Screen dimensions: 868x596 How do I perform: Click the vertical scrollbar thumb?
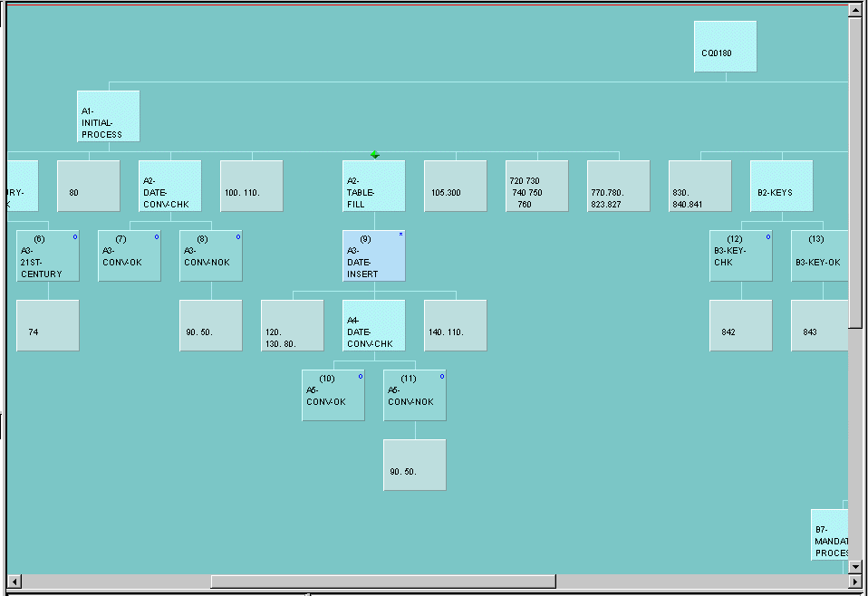[x=855, y=172]
